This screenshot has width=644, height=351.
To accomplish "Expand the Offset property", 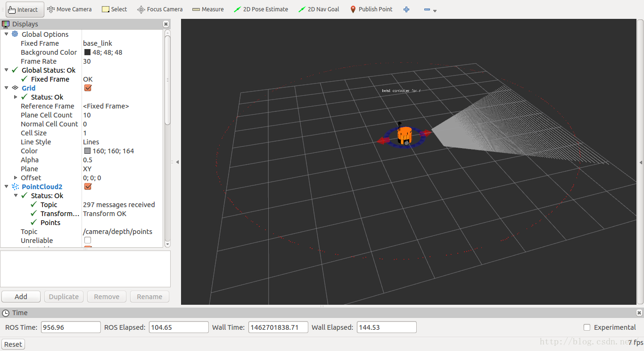I will (16, 178).
